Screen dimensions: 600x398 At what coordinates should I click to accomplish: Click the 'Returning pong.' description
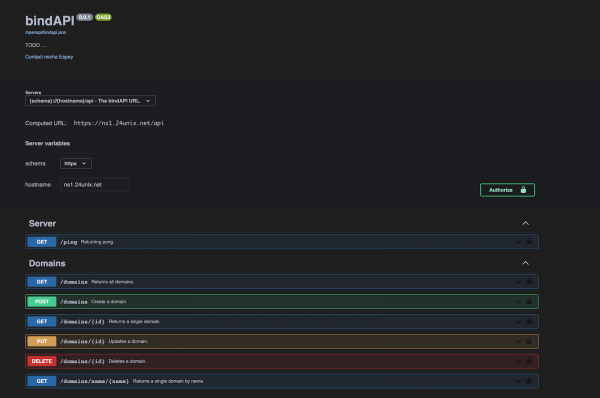[x=97, y=242]
